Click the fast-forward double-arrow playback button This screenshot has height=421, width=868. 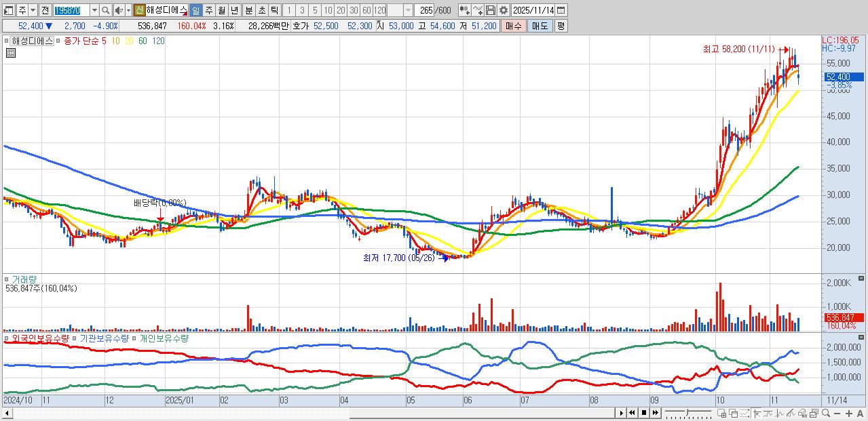click(x=655, y=413)
